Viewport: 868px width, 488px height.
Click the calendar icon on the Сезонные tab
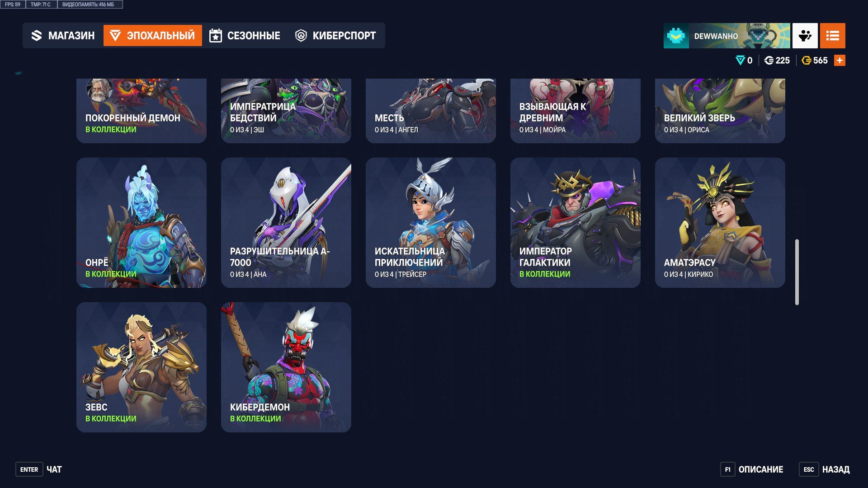pyautogui.click(x=216, y=36)
